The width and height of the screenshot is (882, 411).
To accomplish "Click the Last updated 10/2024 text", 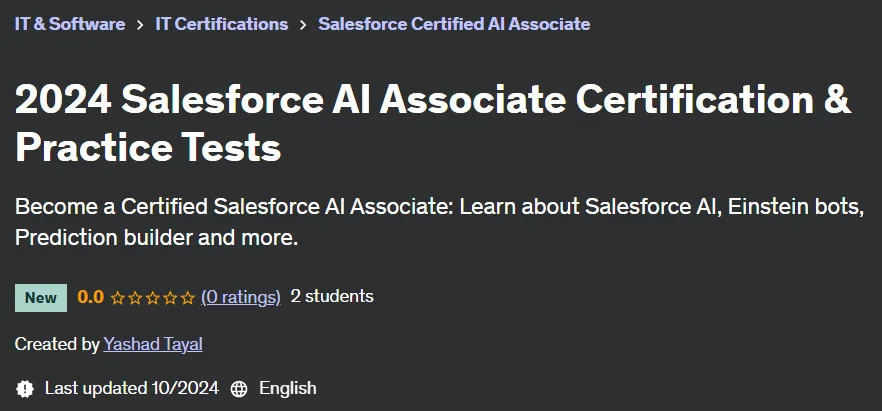I will coord(132,389).
